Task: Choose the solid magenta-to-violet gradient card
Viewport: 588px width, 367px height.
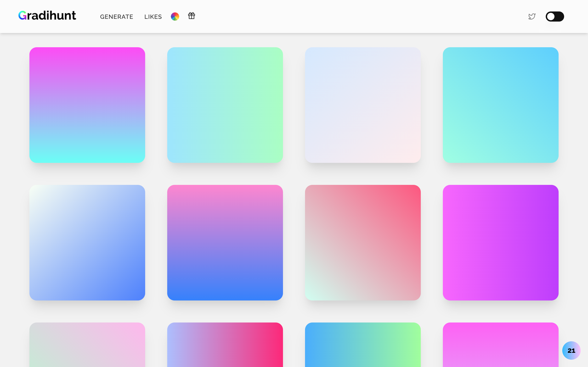Action: click(x=500, y=242)
